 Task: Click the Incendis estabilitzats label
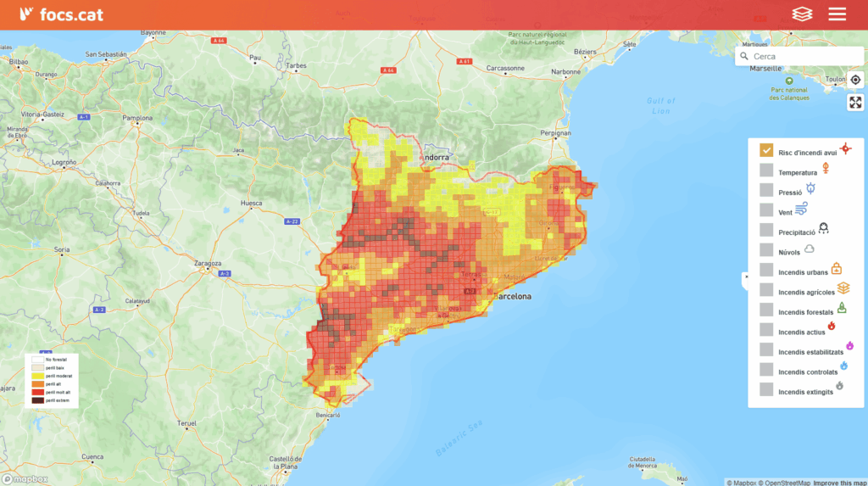pos(810,352)
